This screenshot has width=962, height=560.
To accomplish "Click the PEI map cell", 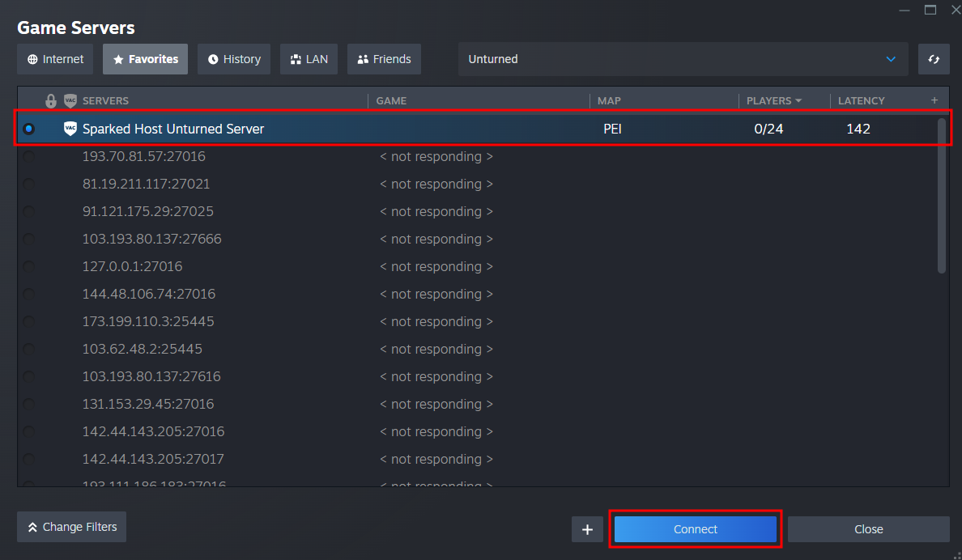I will pos(612,129).
